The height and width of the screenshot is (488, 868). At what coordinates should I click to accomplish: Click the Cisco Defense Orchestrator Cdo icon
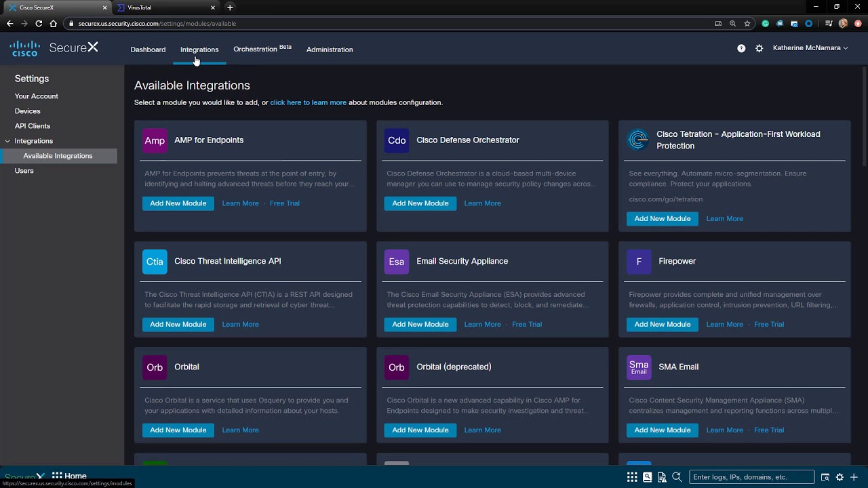[x=397, y=140]
